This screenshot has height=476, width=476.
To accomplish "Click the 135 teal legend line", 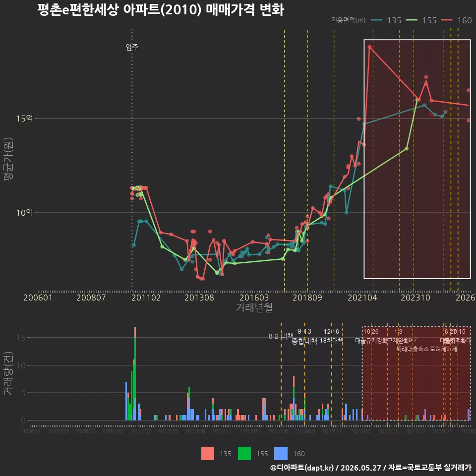I will coord(376,20).
